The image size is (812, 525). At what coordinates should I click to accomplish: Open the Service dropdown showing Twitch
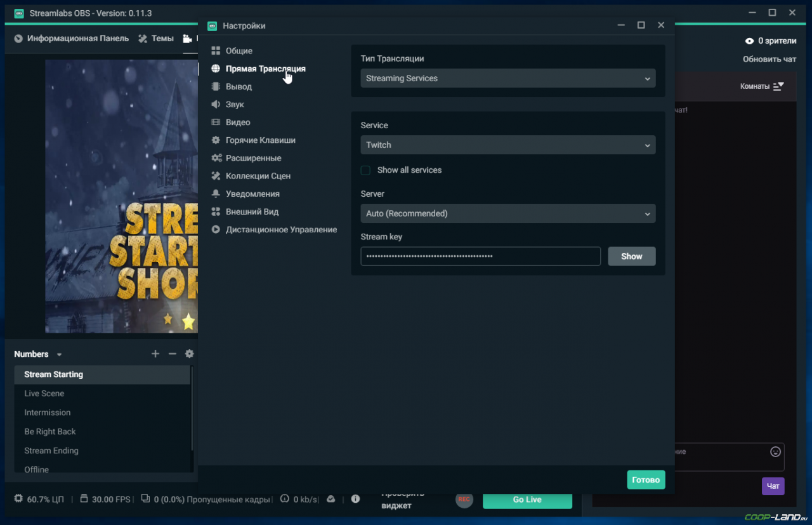click(x=508, y=145)
